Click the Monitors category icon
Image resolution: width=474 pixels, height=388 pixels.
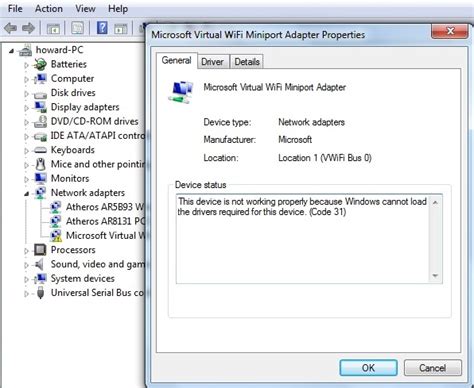(x=40, y=178)
